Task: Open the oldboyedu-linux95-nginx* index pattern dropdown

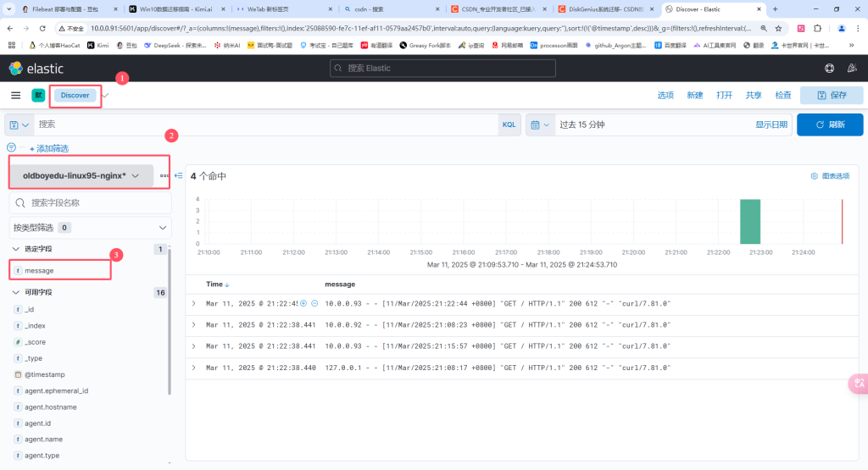Action: [x=81, y=176]
